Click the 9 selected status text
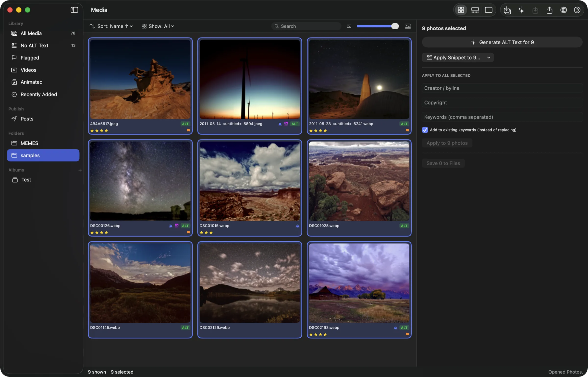The height and width of the screenshot is (377, 588). click(x=122, y=372)
